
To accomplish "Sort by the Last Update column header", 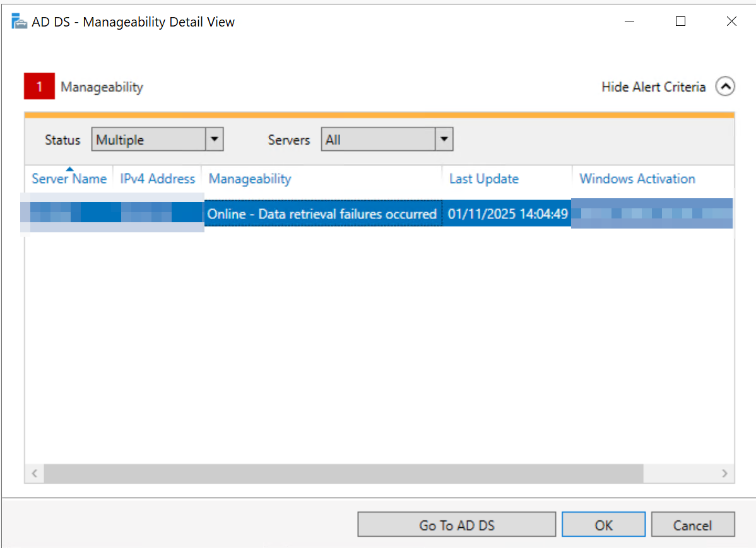I will (507, 179).
